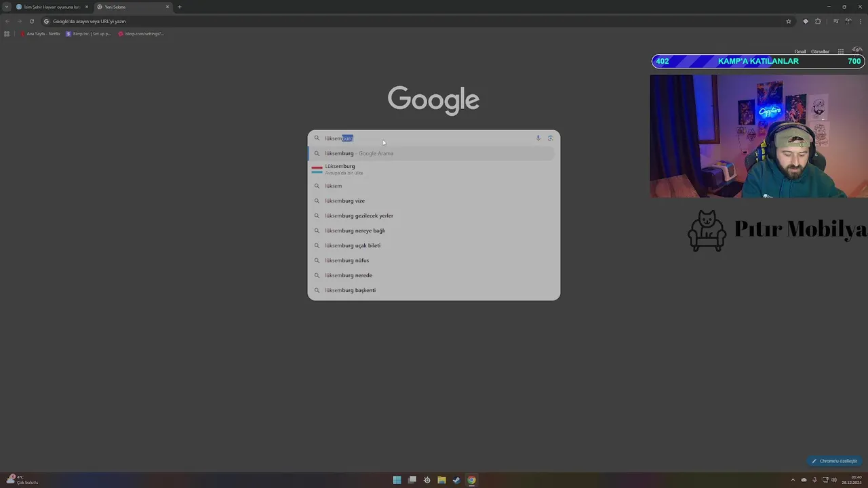
Task: Reload the page
Action: coord(31,21)
